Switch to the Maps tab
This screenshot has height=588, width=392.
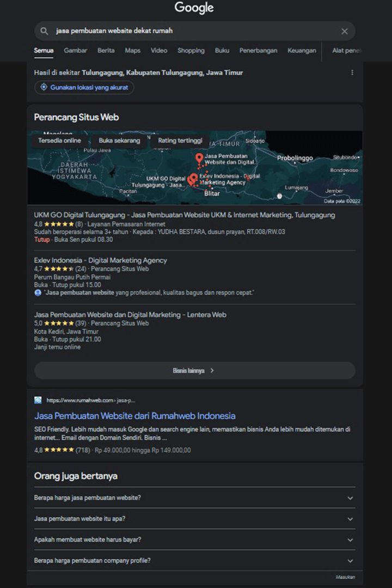tap(132, 51)
